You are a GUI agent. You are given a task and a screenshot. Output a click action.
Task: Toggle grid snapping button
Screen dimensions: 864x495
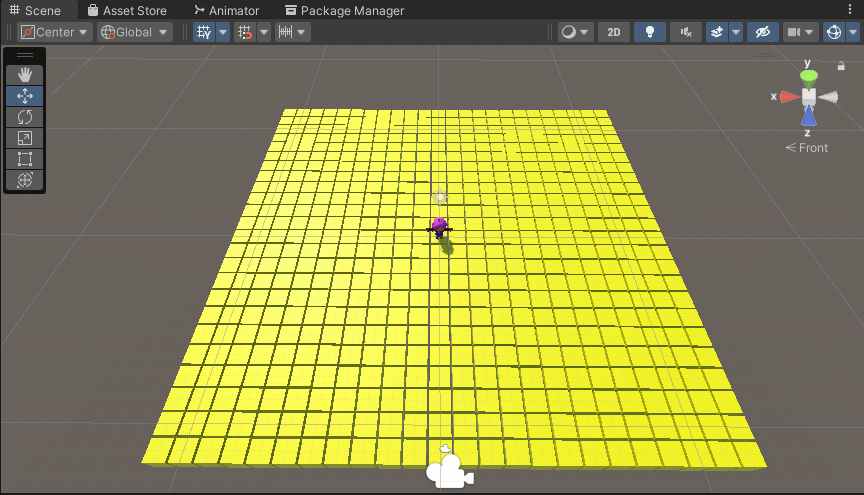245,32
